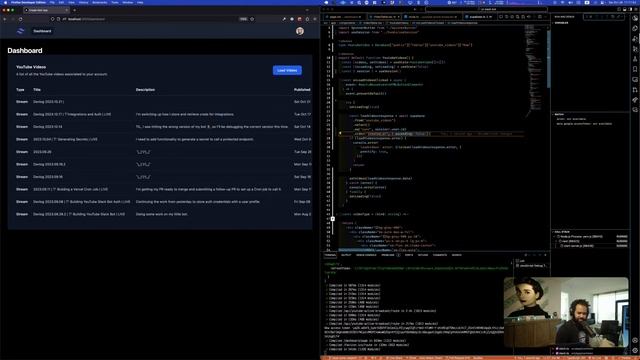This screenshot has width=640, height=360.
Task: Switch to the YoutubeVideos.tsx editor tab
Action: pyautogui.click(x=384, y=17)
